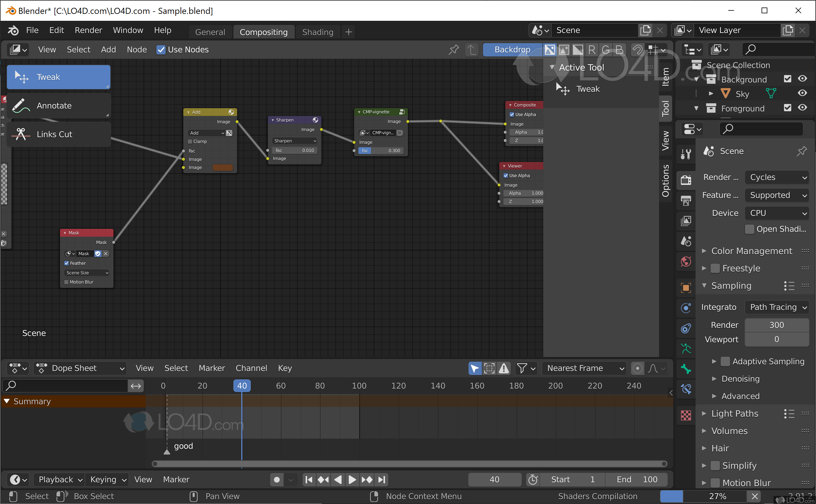Viewport: 816px width, 504px height.
Task: Switch to the Shading workspace tab
Action: [317, 32]
